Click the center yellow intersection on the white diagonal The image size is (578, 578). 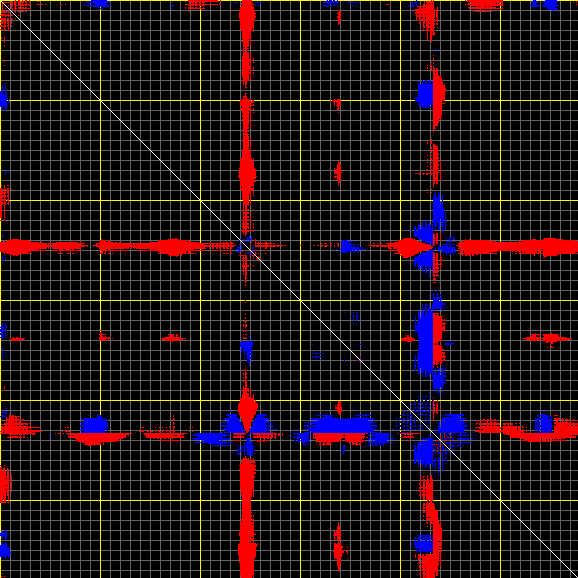[x=300, y=300]
